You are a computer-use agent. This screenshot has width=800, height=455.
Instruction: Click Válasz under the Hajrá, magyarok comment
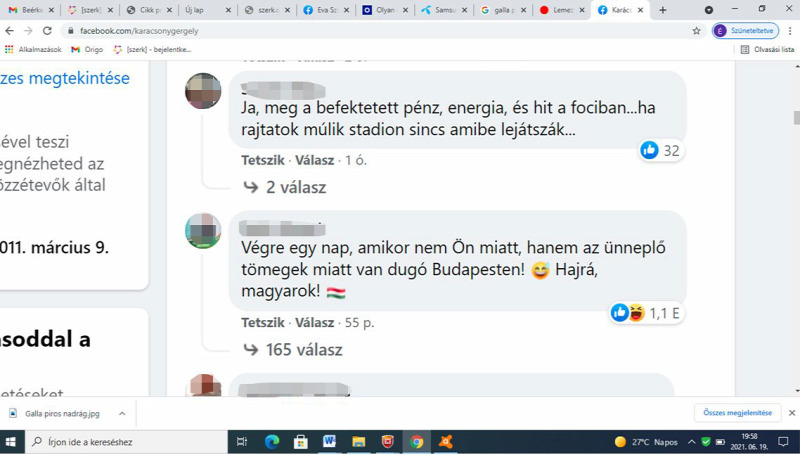point(314,322)
